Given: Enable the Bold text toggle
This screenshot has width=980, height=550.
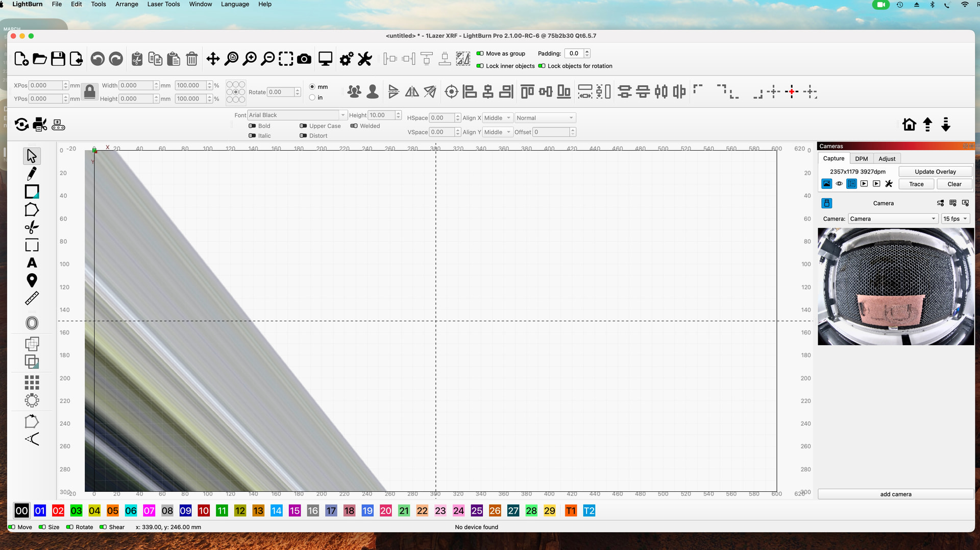Looking at the screenshot, I should click(x=252, y=126).
